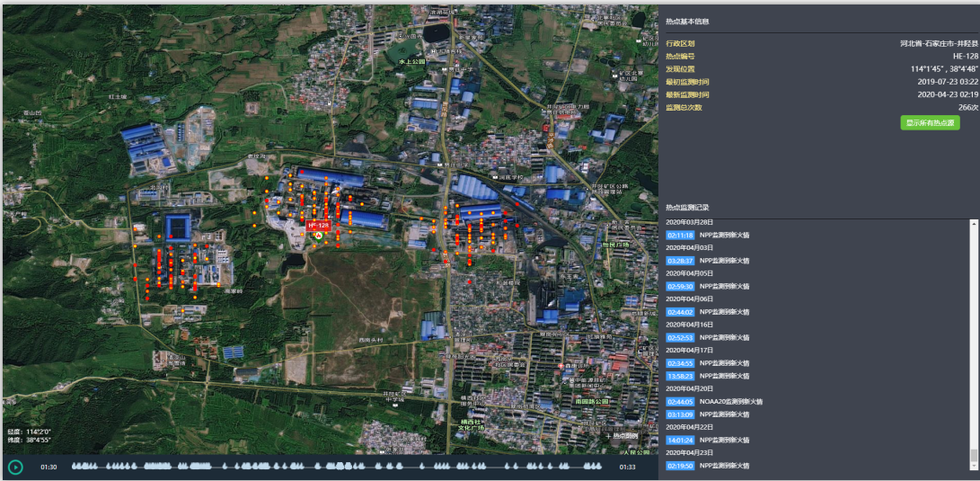Click the 显示所有热点源 green button
980x481 pixels.
(930, 122)
